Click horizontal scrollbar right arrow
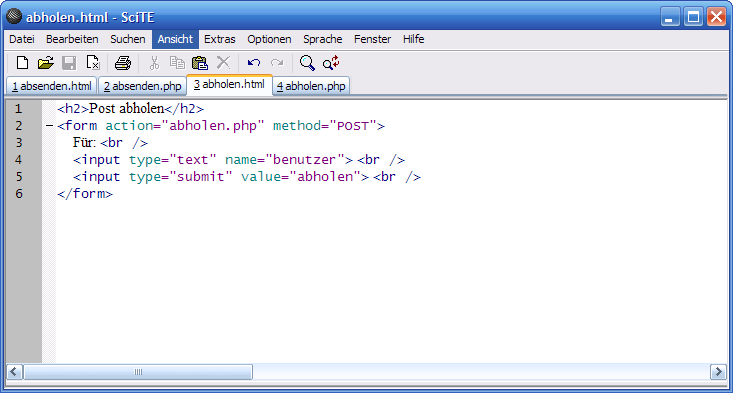 [718, 372]
